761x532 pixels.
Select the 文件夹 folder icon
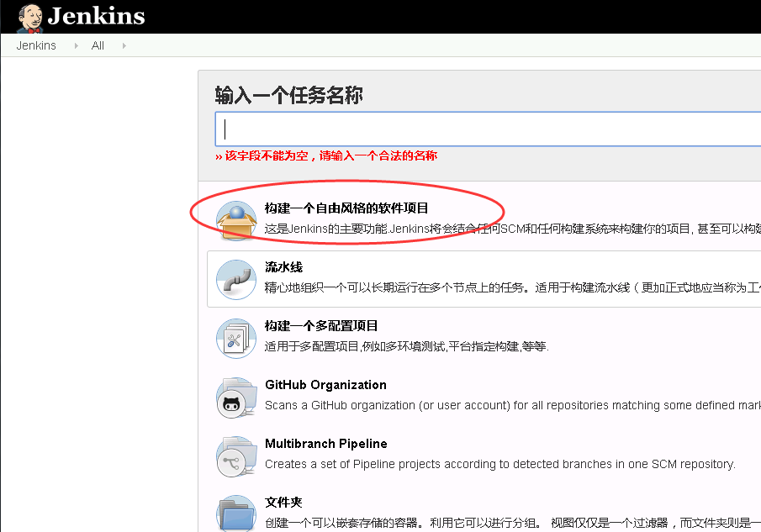coord(236,513)
